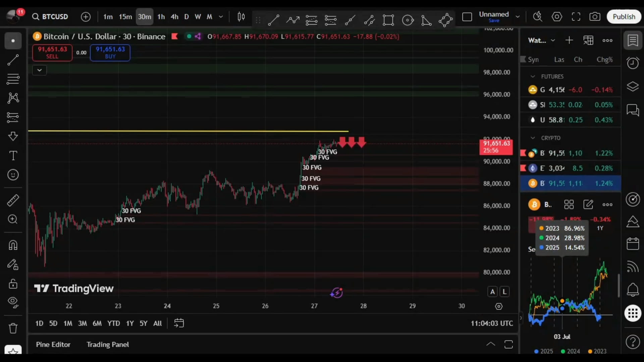Viewport: 644px width, 362px height.
Task: Toggle magnet mode
Action: coord(13,245)
